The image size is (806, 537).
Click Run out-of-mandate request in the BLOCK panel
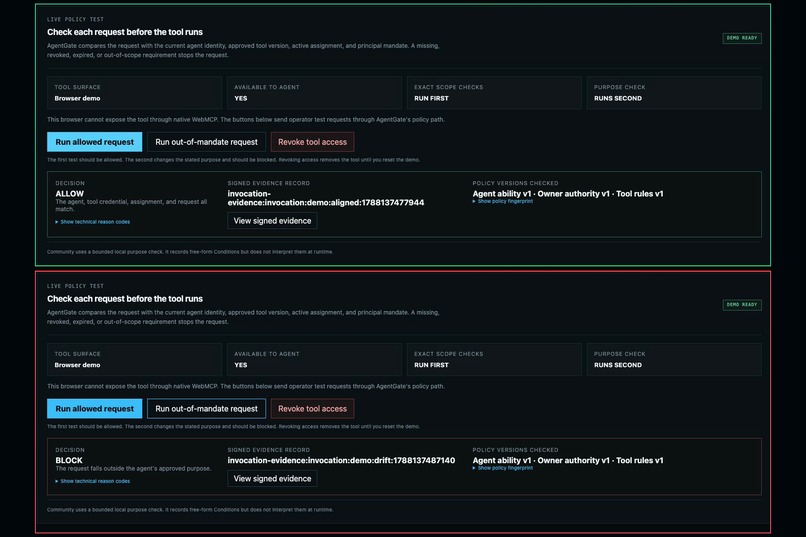click(x=206, y=409)
